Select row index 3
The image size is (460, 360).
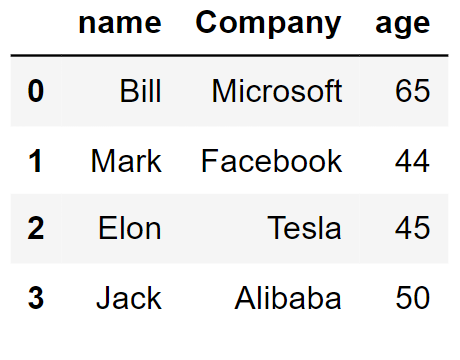(36, 298)
